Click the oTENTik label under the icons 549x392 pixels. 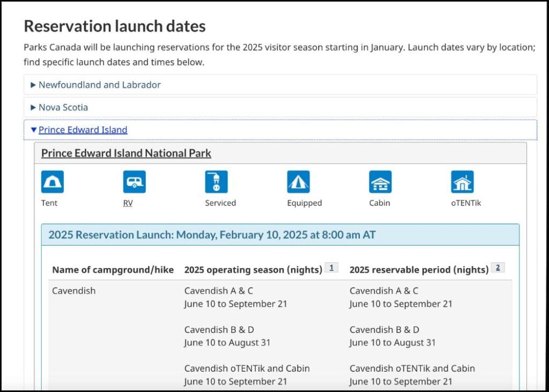tap(466, 203)
